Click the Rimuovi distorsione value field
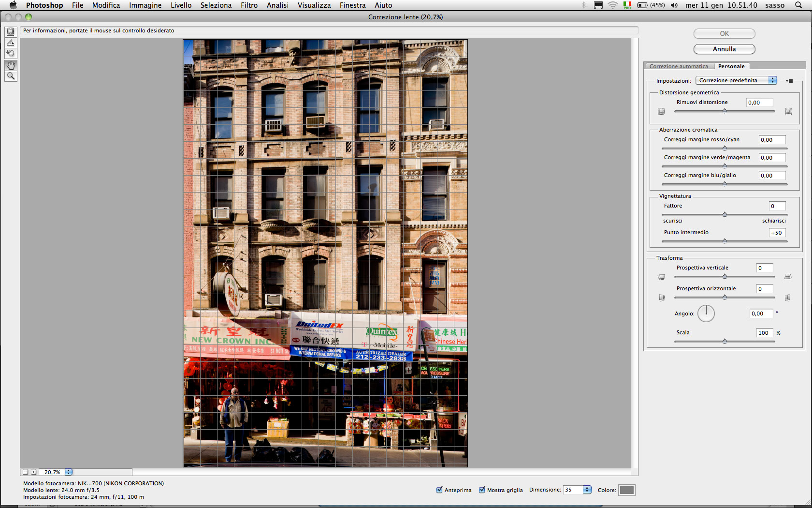Image resolution: width=812 pixels, height=508 pixels. click(759, 103)
